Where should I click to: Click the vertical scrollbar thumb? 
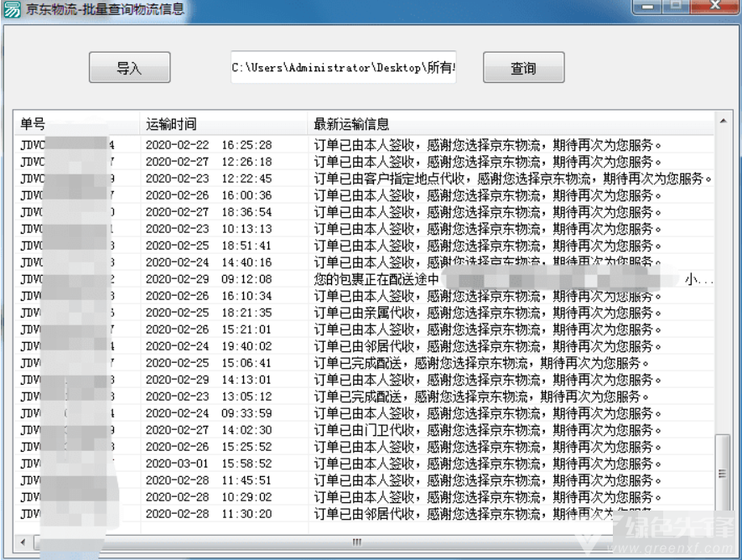722,473
